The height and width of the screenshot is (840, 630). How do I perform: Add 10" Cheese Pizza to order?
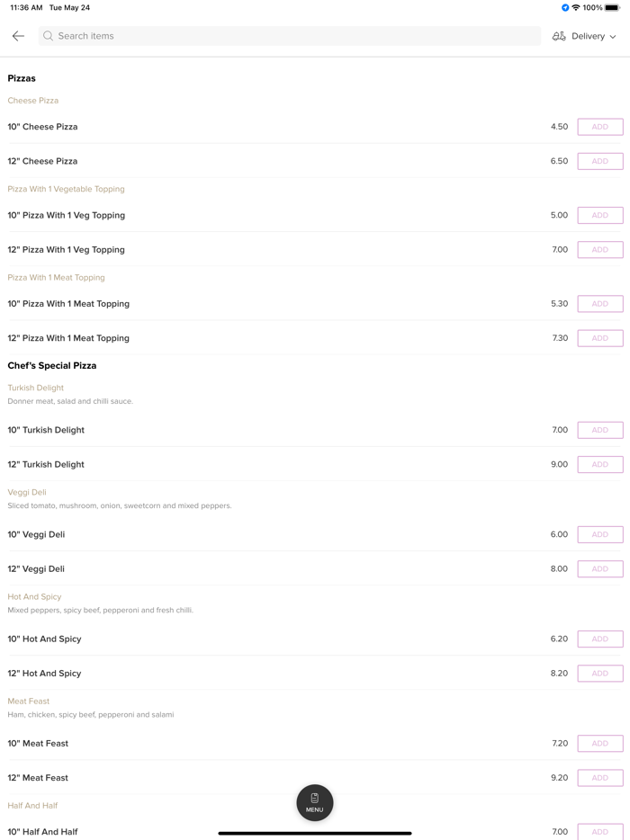(599, 127)
